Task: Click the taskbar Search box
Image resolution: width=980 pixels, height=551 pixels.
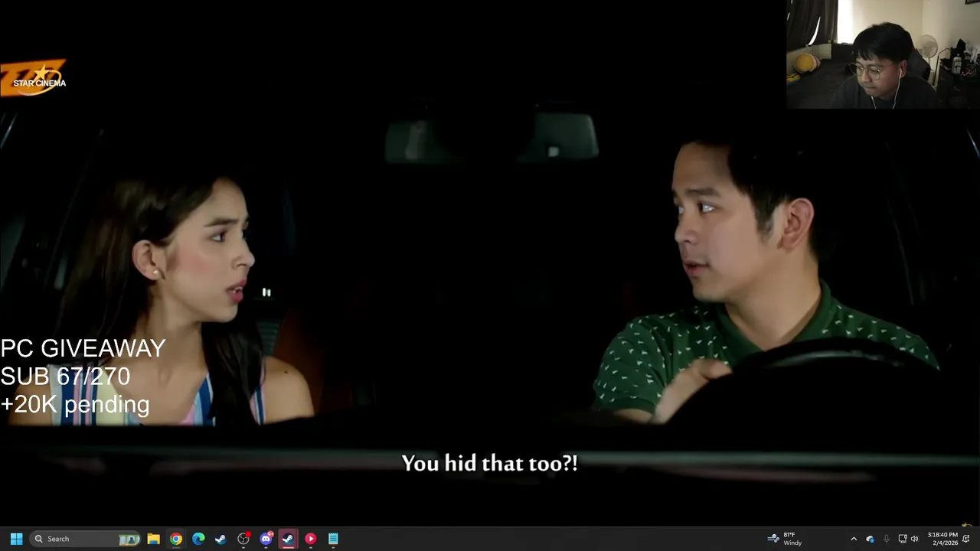Action: 86,539
